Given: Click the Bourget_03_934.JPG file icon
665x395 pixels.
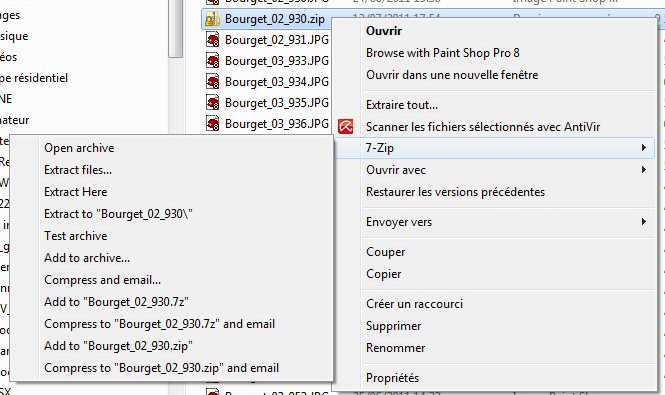Looking at the screenshot, I should (212, 81).
